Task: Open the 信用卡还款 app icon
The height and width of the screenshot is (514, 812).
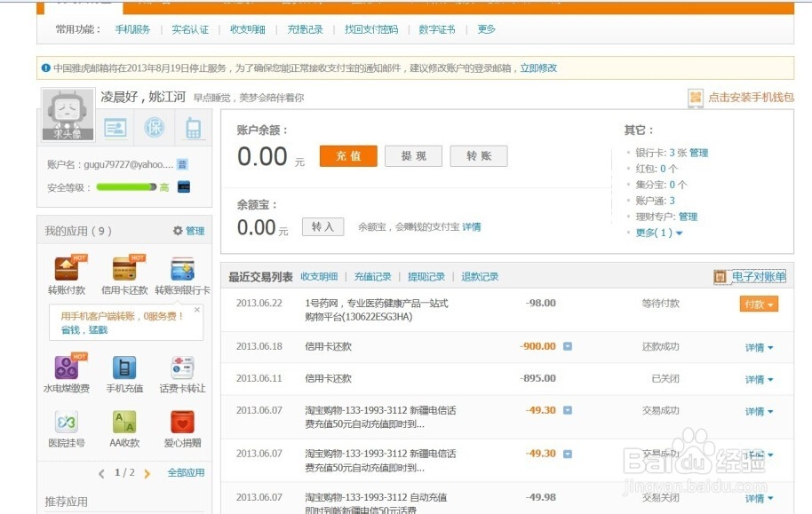Action: (x=124, y=269)
